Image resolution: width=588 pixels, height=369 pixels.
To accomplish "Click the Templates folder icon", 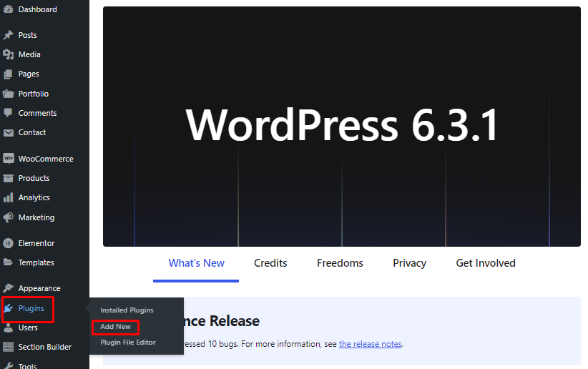I will [9, 262].
